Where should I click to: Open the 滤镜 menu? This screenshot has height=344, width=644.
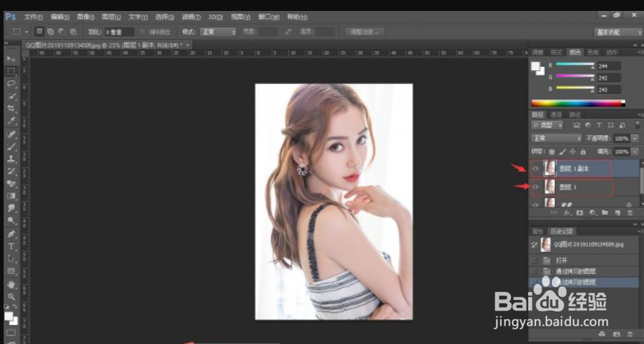[x=191, y=17]
